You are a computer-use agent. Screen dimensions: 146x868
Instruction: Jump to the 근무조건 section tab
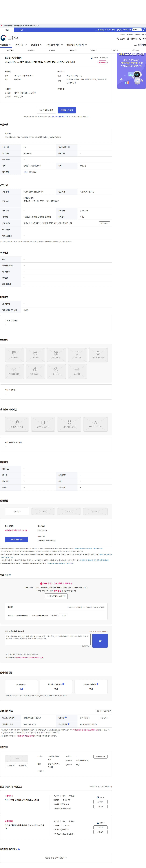coord(31,50)
